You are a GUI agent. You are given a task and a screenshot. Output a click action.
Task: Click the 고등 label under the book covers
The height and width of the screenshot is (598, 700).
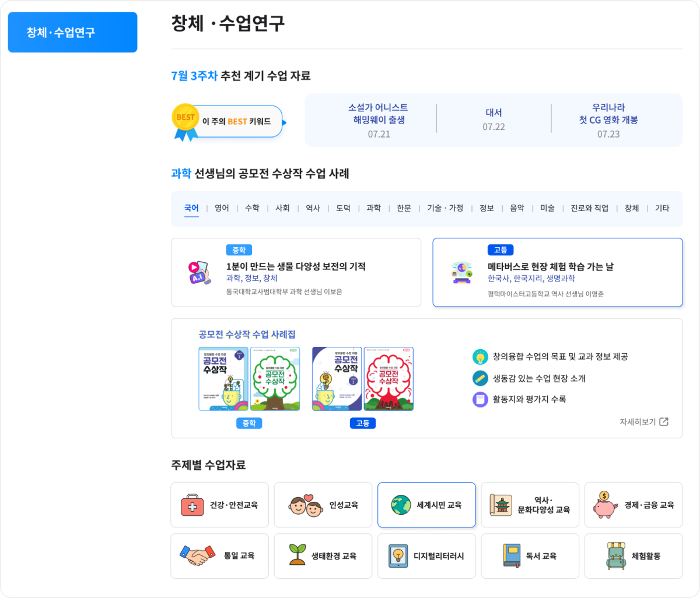click(363, 423)
